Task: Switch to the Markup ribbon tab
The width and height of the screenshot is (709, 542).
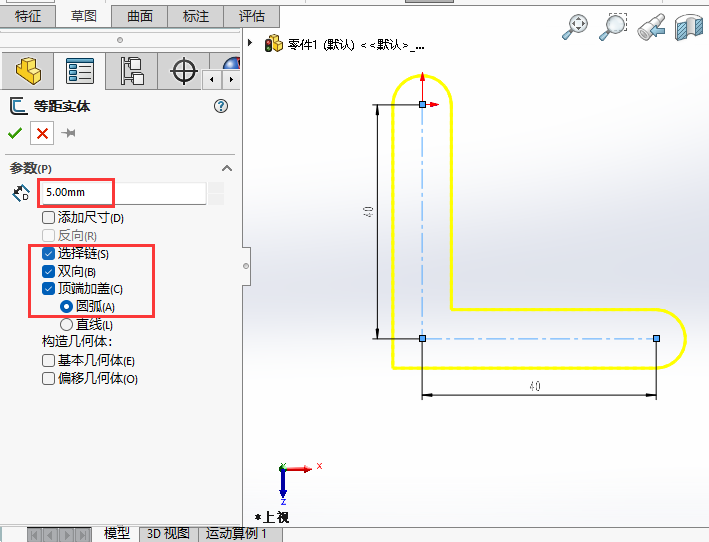Action: click(x=196, y=16)
